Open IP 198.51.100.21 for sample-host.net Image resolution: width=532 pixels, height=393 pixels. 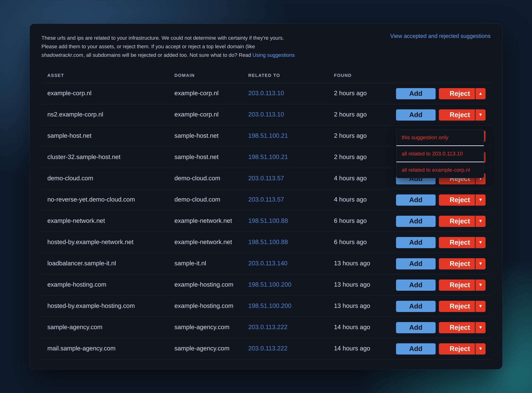point(268,136)
